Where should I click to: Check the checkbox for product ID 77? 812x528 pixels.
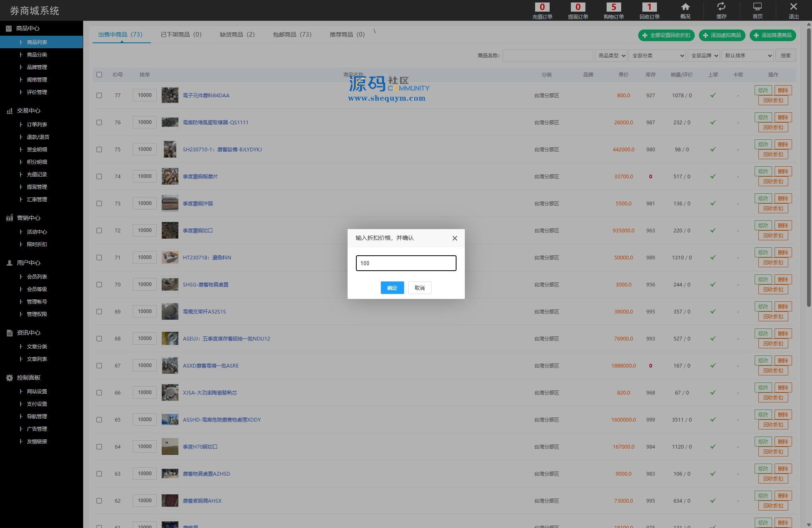click(x=99, y=95)
